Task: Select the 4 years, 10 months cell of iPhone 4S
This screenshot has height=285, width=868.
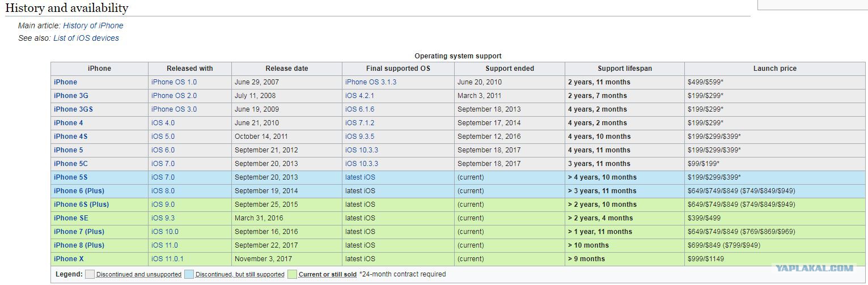Action: click(x=625, y=137)
